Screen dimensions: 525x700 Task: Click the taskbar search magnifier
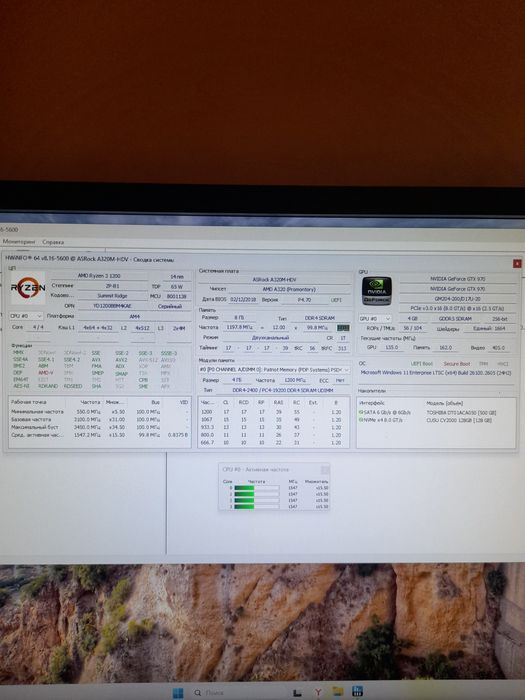coord(198,693)
